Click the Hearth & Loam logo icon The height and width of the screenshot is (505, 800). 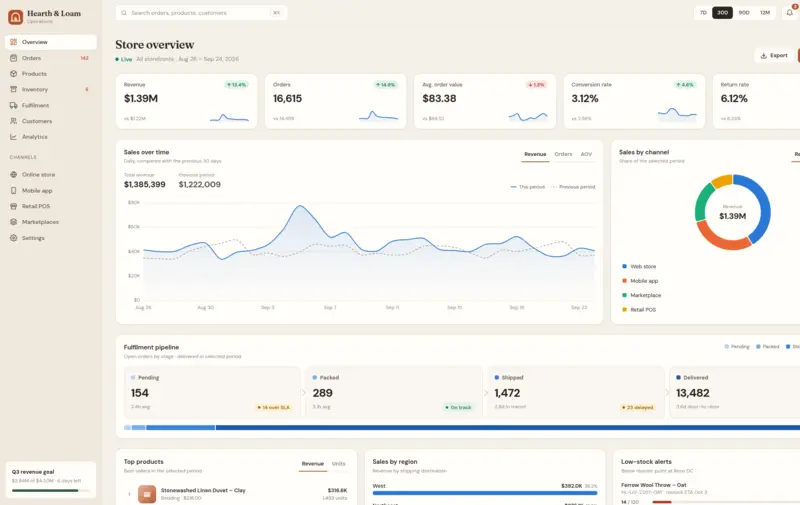click(15, 17)
